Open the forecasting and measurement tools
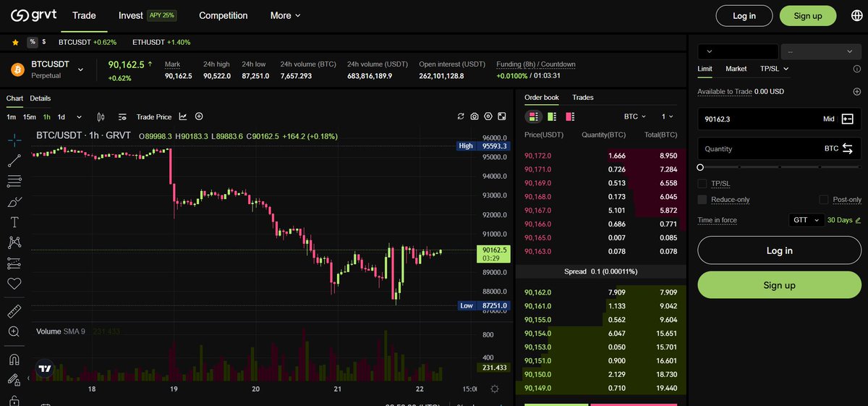This screenshot has width=868, height=406. [x=14, y=263]
